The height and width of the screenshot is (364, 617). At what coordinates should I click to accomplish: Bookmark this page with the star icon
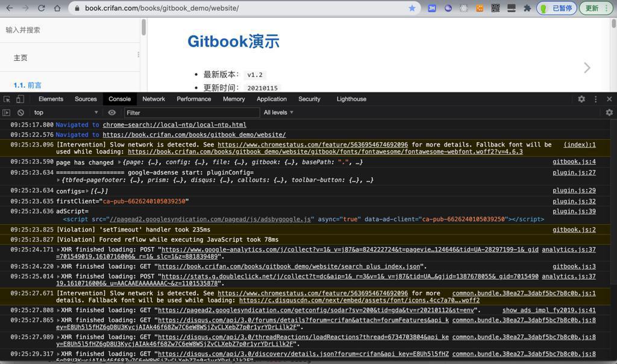click(x=412, y=8)
